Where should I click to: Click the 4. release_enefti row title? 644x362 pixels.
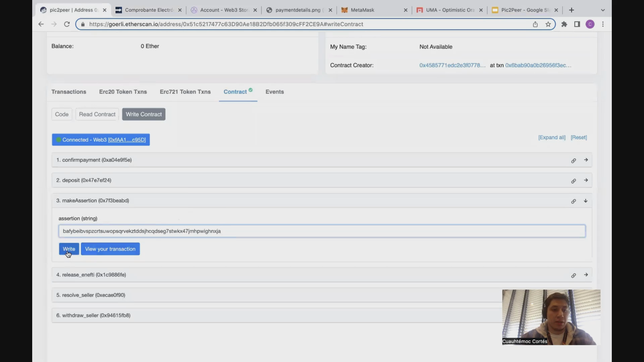click(x=91, y=275)
